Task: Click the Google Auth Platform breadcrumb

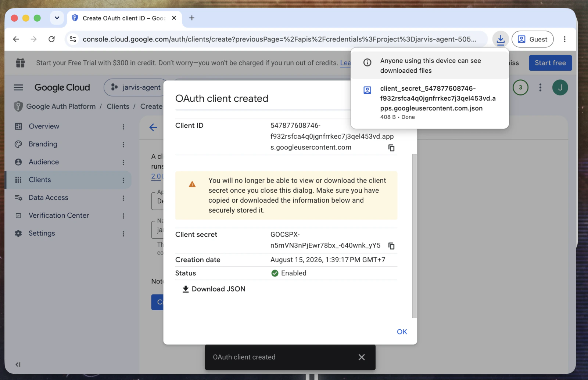Action: (x=61, y=106)
